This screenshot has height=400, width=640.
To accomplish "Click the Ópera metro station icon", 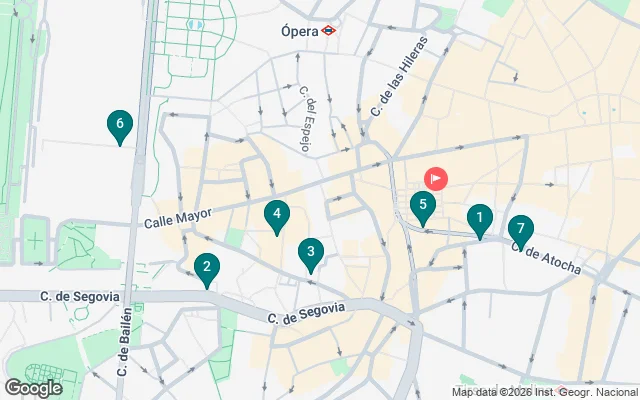I will tap(328, 31).
